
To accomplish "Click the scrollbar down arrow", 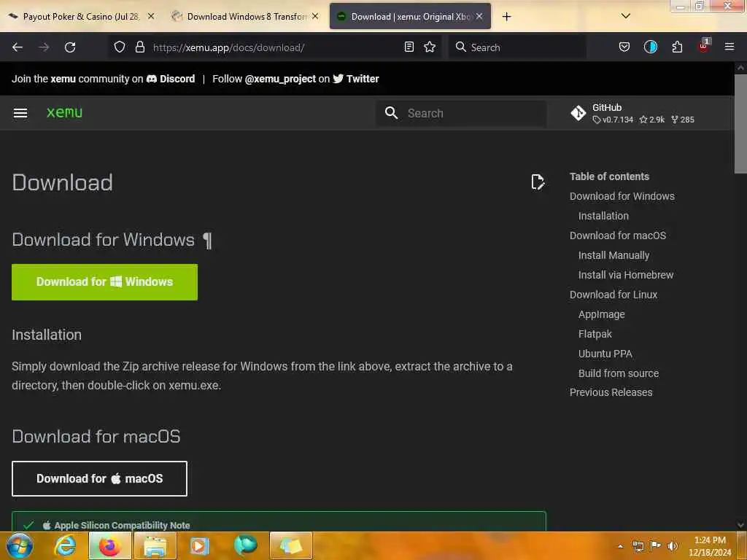I will click(x=740, y=525).
